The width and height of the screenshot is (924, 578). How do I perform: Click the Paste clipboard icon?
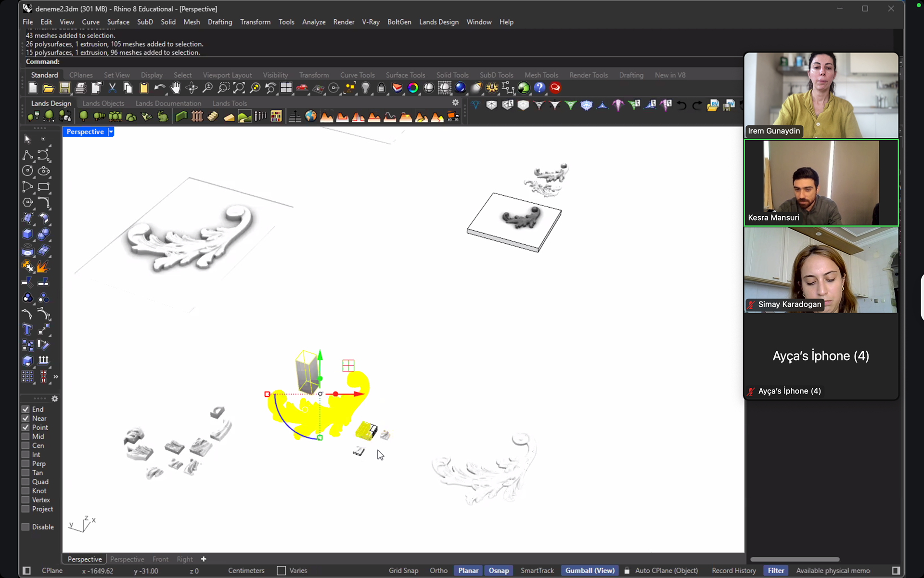point(144,88)
